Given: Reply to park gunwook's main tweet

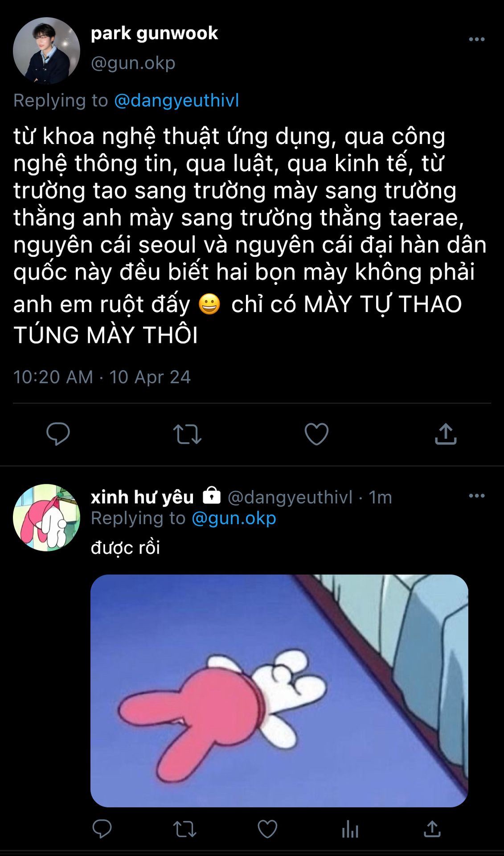Looking at the screenshot, I should coord(58,434).
